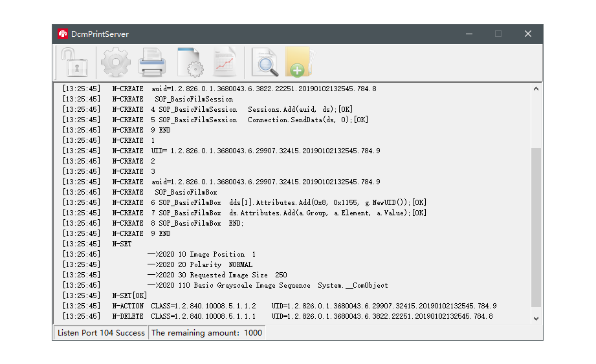Select the N-DELETE CLASS=1.2.840.10008.5.1.1.1 line
The height and width of the screenshot is (364, 596).
pyautogui.click(x=278, y=316)
